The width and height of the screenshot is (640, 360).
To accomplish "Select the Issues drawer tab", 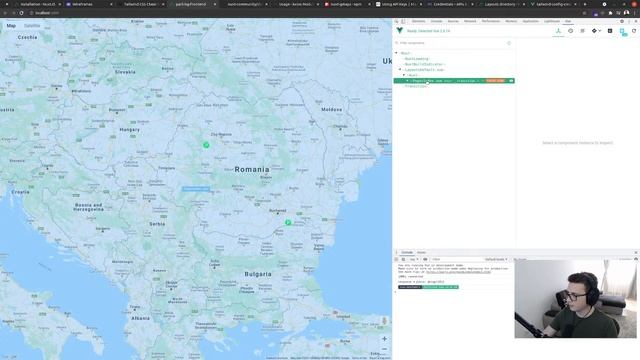I will 421,253.
